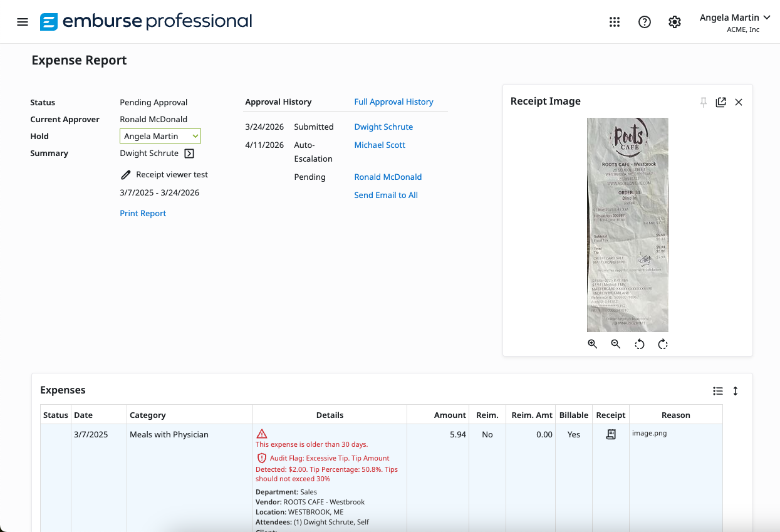This screenshot has height=532, width=780.
Task: Click the receipt icon in expense row
Action: click(x=611, y=434)
